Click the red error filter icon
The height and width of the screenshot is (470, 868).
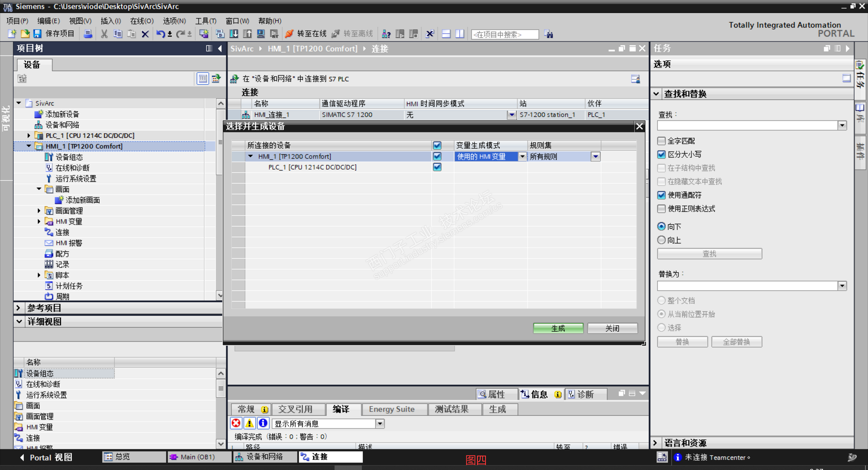(x=236, y=423)
